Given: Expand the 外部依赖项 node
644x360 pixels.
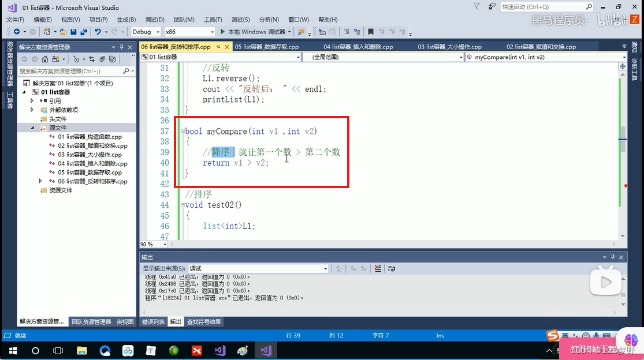Looking at the screenshot, I should pos(32,110).
